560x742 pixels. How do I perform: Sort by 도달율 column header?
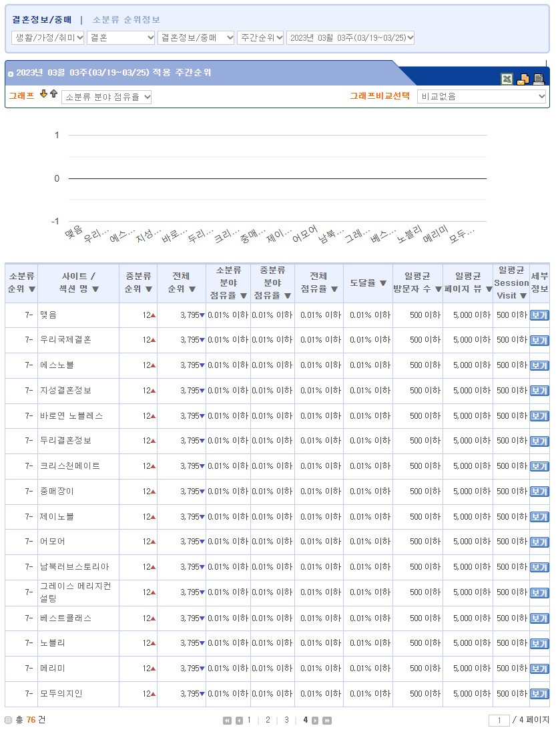tap(368, 283)
